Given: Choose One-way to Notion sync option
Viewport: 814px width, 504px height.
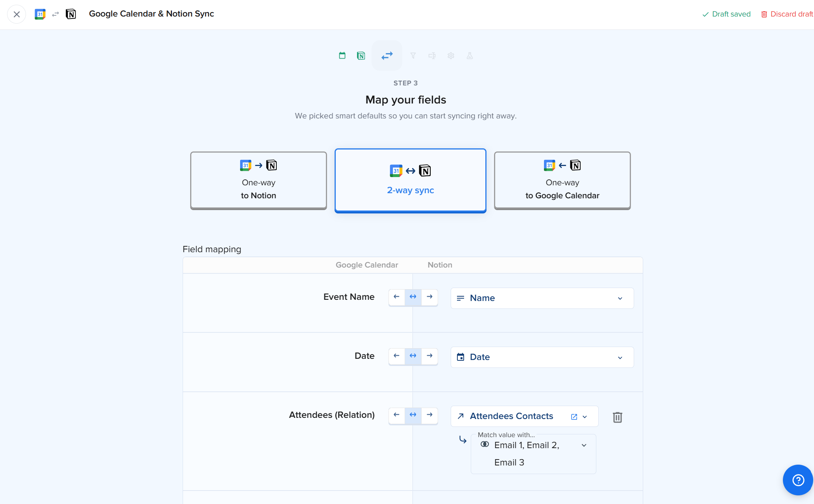Looking at the screenshot, I should point(259,180).
